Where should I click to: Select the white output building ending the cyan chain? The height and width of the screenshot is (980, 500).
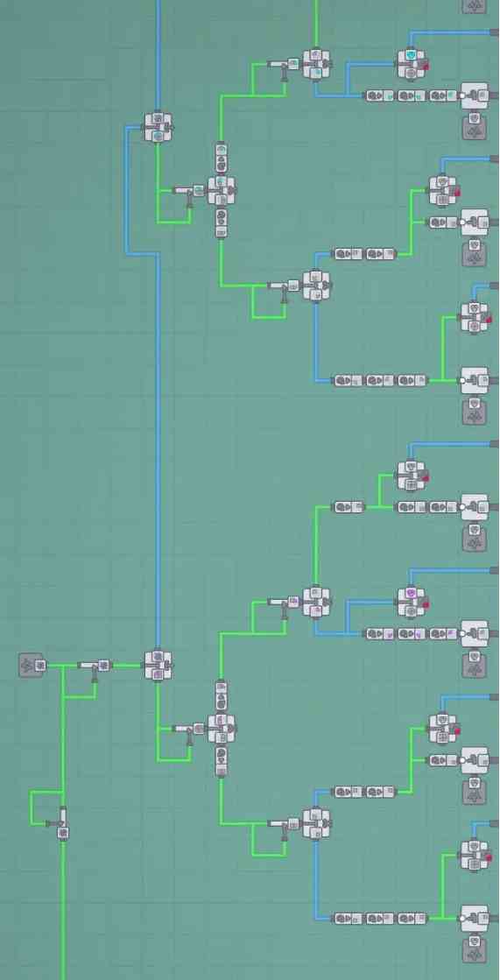[475, 95]
